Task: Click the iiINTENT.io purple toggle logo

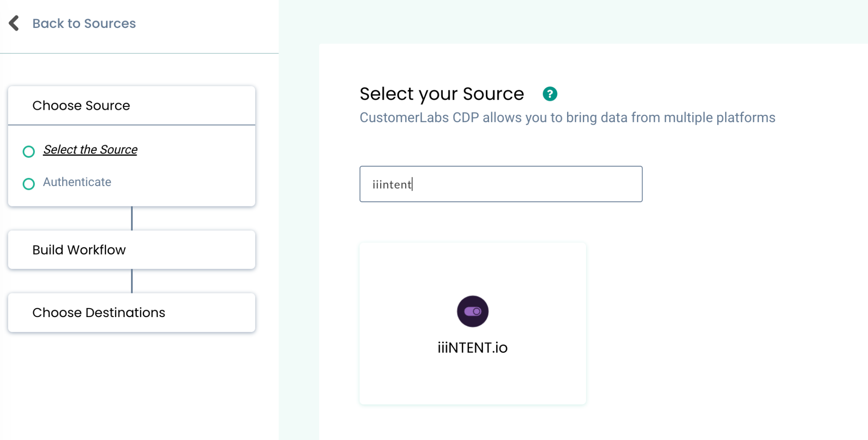Action: pyautogui.click(x=473, y=311)
